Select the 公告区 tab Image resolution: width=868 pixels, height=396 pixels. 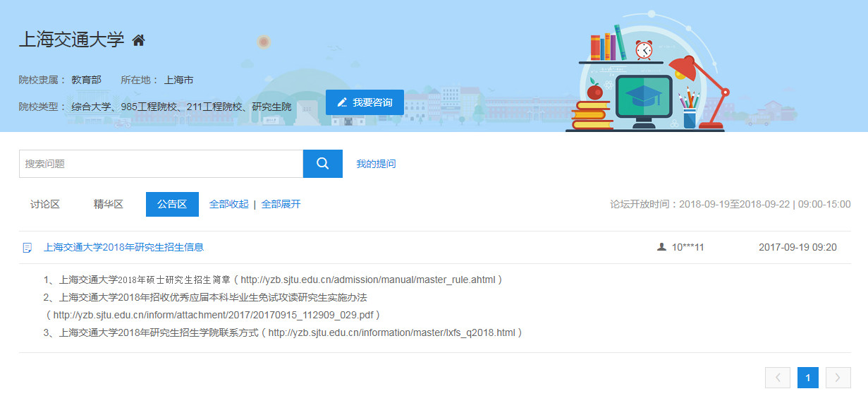click(x=172, y=205)
